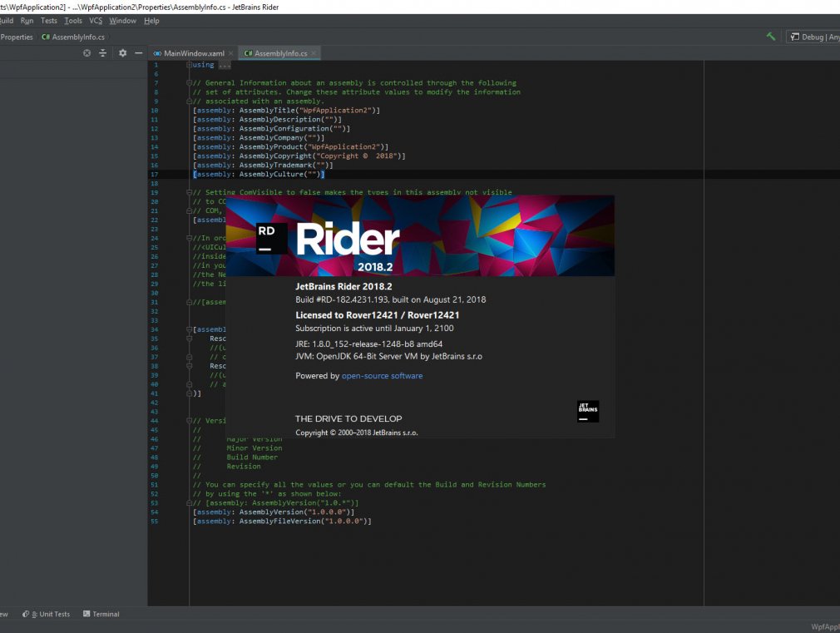Collapse the Version comment block at line 44
This screenshot has width=840, height=633.
click(189, 421)
